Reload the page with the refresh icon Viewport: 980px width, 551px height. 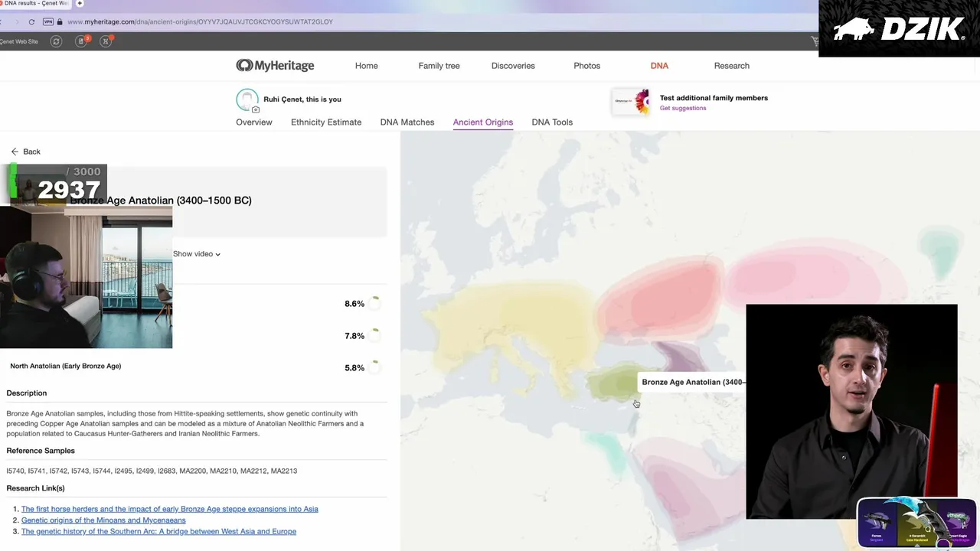[31, 22]
